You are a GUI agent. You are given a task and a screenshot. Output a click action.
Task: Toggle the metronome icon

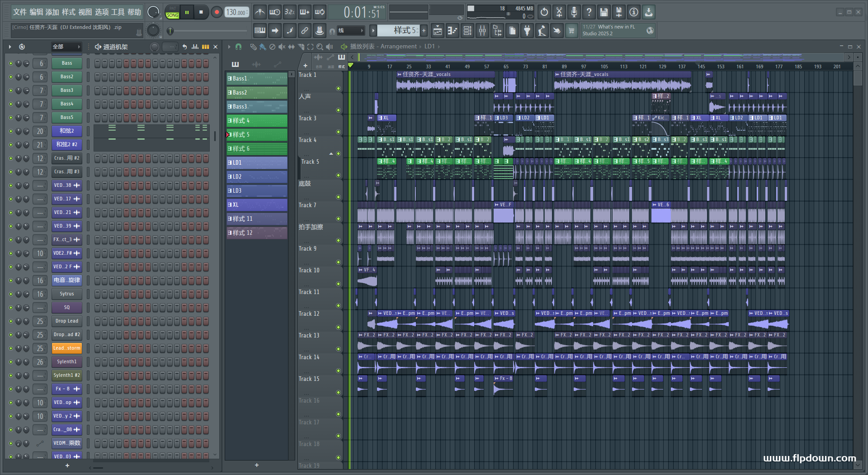[259, 12]
